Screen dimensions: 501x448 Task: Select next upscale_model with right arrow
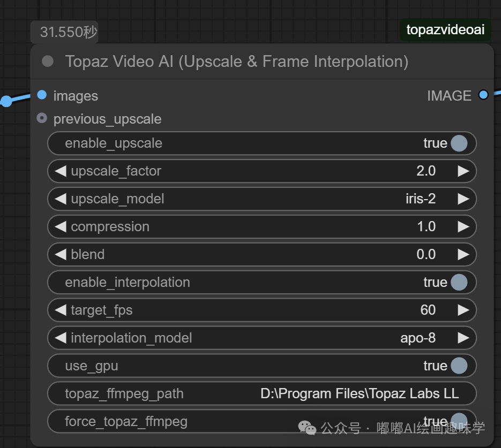[463, 199]
